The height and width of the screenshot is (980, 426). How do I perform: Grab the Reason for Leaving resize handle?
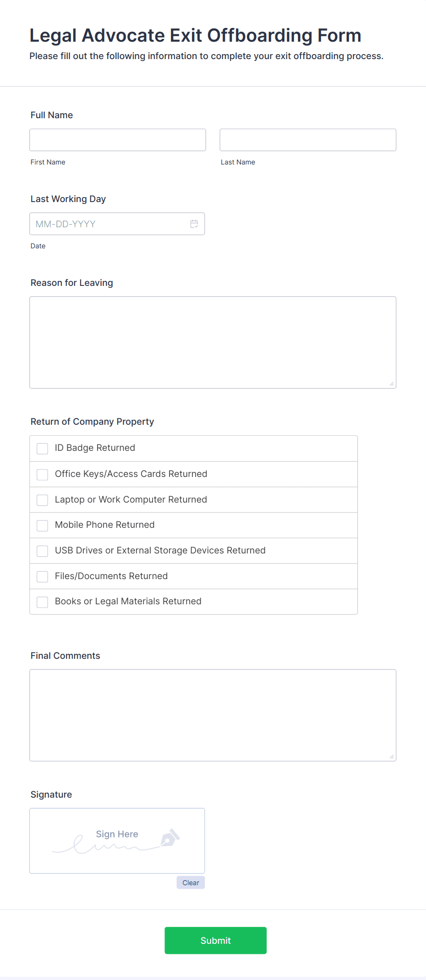(392, 384)
